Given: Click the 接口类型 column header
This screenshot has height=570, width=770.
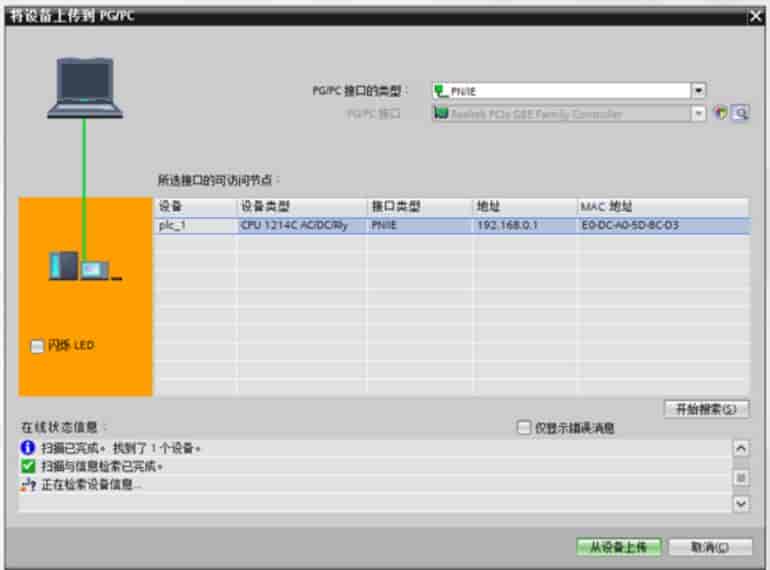Looking at the screenshot, I should (x=420, y=207).
